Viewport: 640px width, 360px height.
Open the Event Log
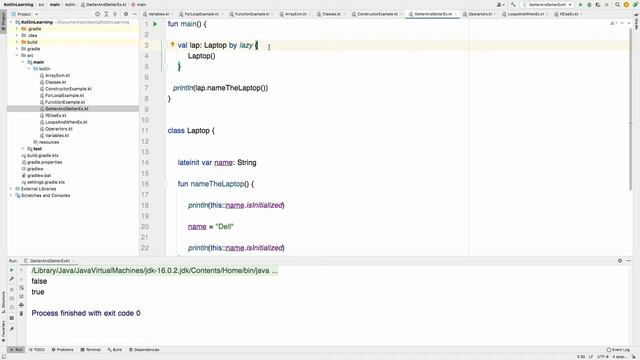(618, 350)
